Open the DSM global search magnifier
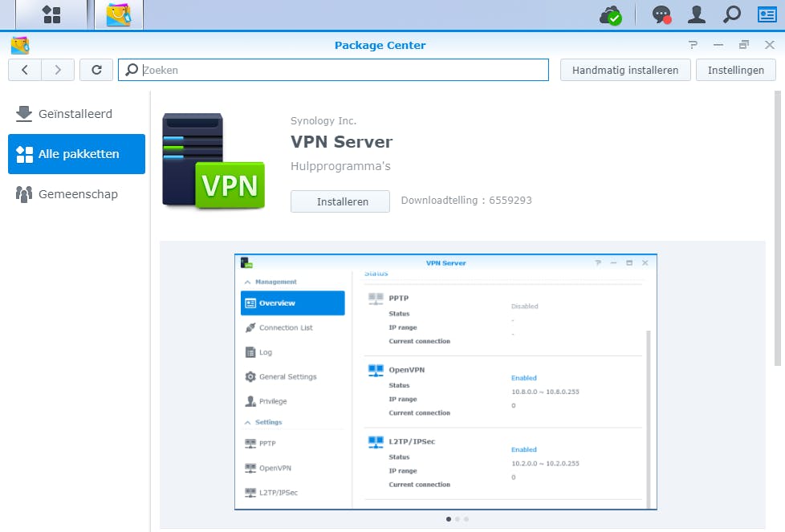Screen dimensions: 785x532 [731, 14]
